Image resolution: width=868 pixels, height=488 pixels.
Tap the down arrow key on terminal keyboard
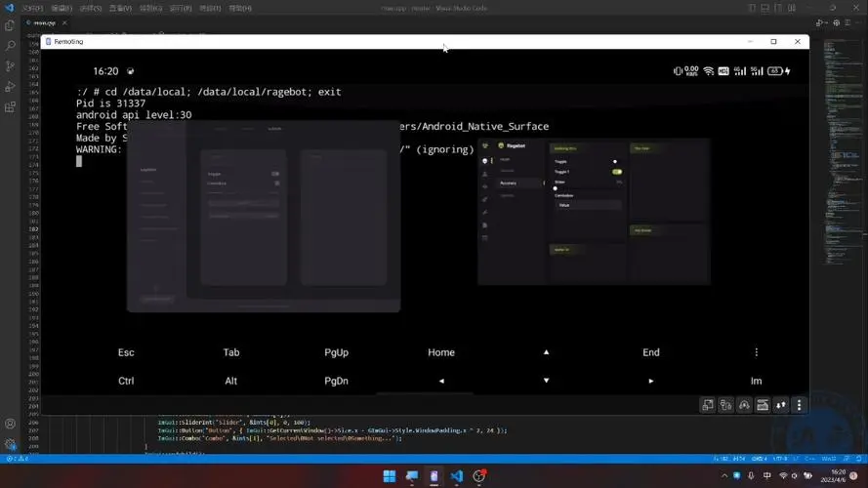click(x=547, y=381)
